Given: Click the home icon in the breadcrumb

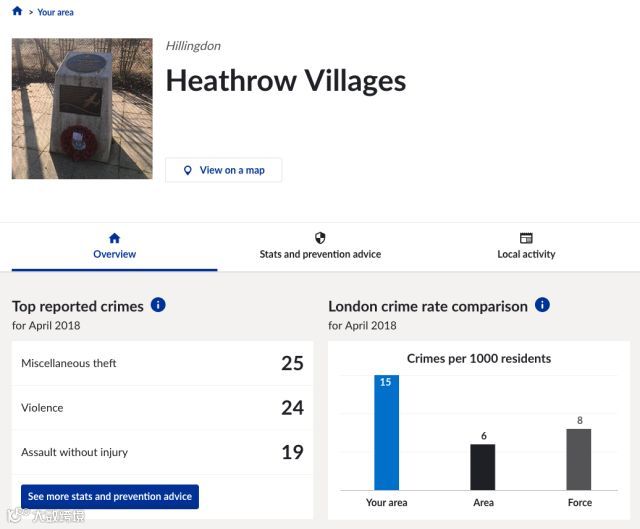Looking at the screenshot, I should click(x=17, y=12).
